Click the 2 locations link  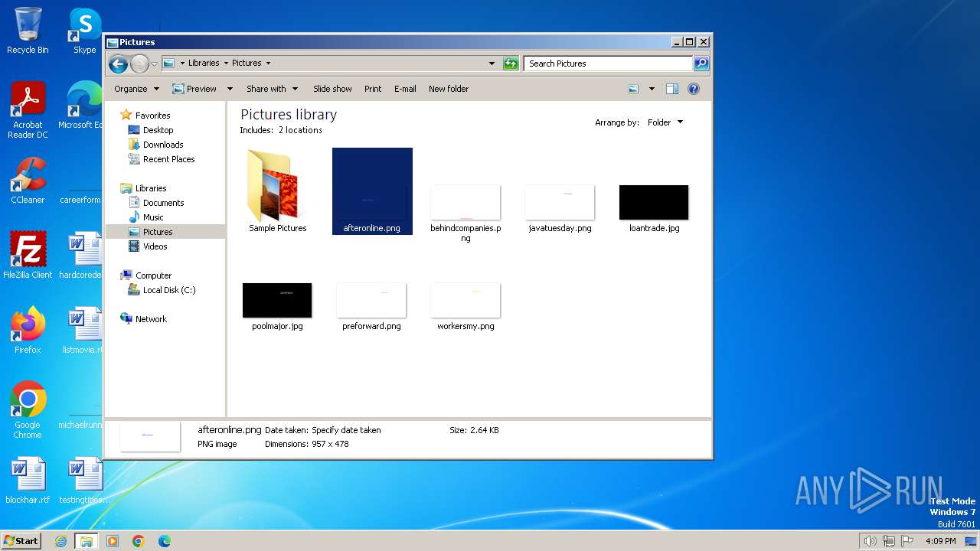[x=300, y=130]
